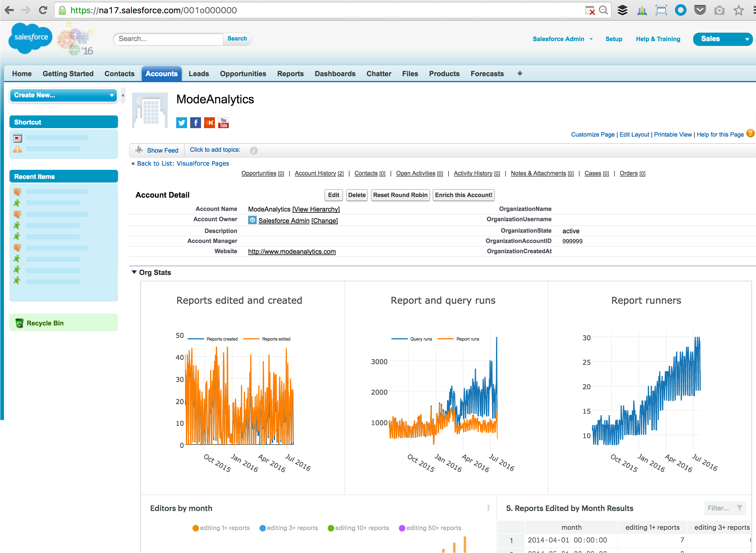This screenshot has width=756, height=553.
Task: Open the account's Klout icon
Action: 209,123
